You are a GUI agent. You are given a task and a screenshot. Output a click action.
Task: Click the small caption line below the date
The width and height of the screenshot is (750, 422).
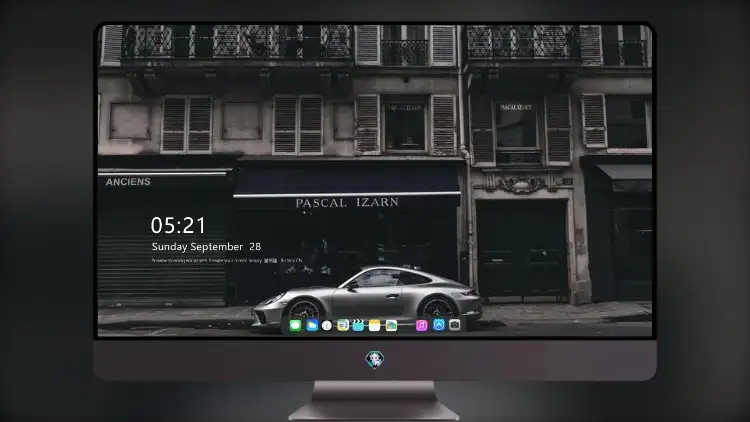[x=227, y=261]
